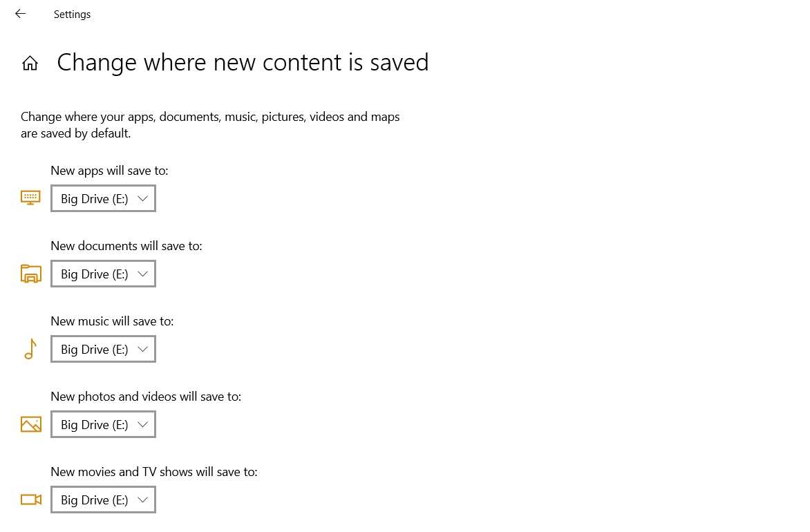Click the Settings window title text

[72, 15]
